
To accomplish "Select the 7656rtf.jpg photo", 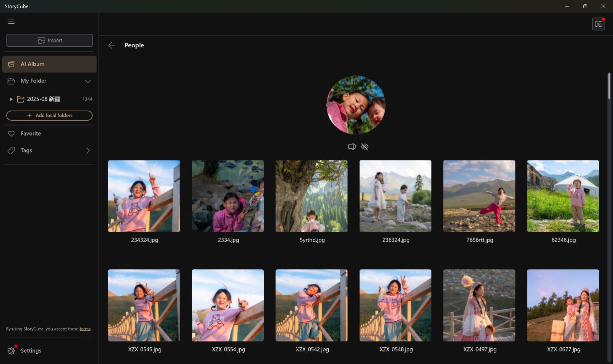I will 479,196.
